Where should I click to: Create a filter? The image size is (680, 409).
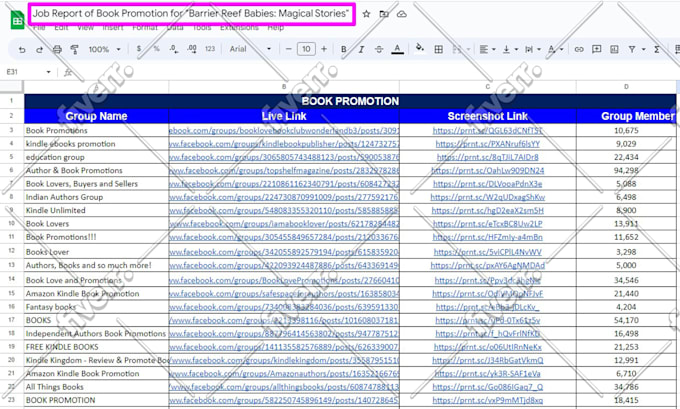point(632,49)
